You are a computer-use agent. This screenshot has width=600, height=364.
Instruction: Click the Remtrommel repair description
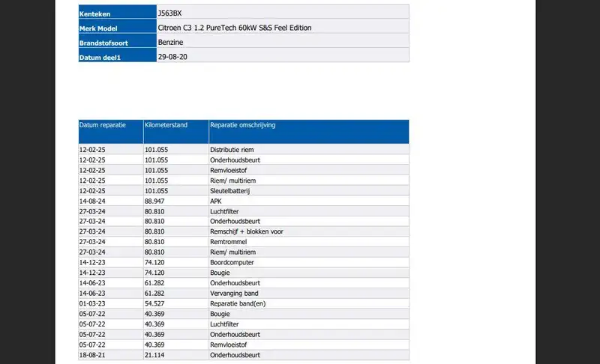coord(229,242)
